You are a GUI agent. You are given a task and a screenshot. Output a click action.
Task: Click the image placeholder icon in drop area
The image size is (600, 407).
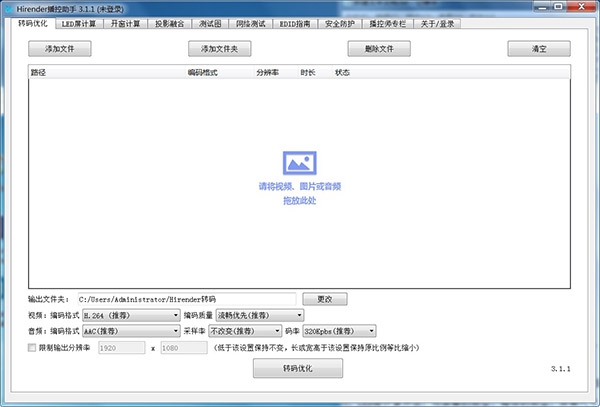coord(300,163)
